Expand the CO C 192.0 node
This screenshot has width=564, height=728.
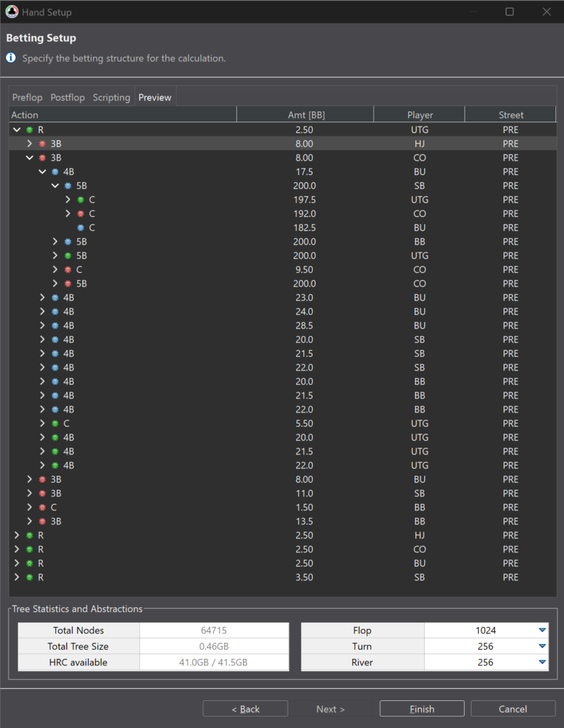pyautogui.click(x=67, y=213)
